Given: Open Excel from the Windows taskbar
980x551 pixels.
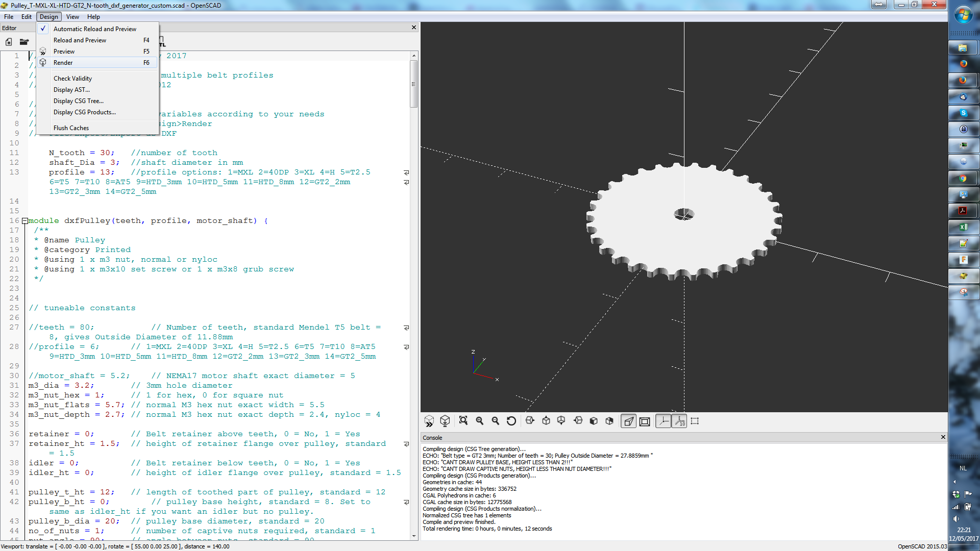Looking at the screenshot, I should tap(963, 227).
